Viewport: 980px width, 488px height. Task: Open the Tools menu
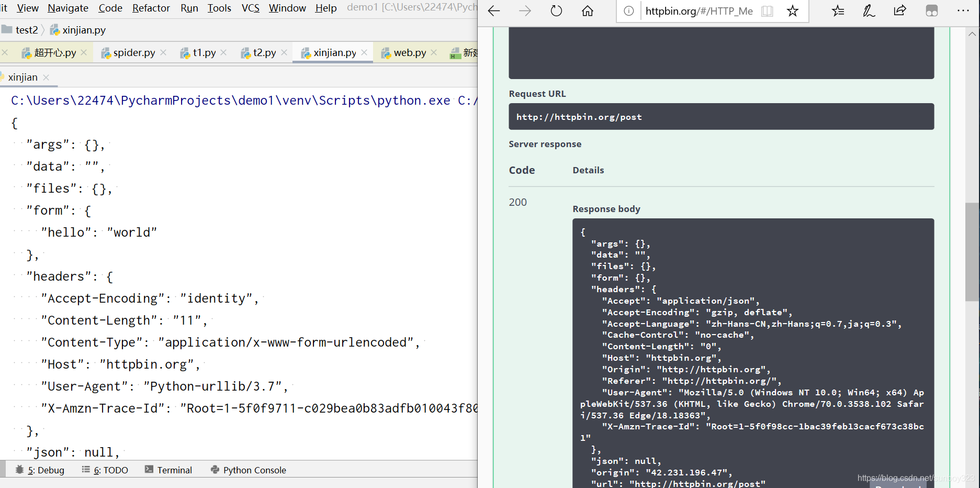click(219, 8)
